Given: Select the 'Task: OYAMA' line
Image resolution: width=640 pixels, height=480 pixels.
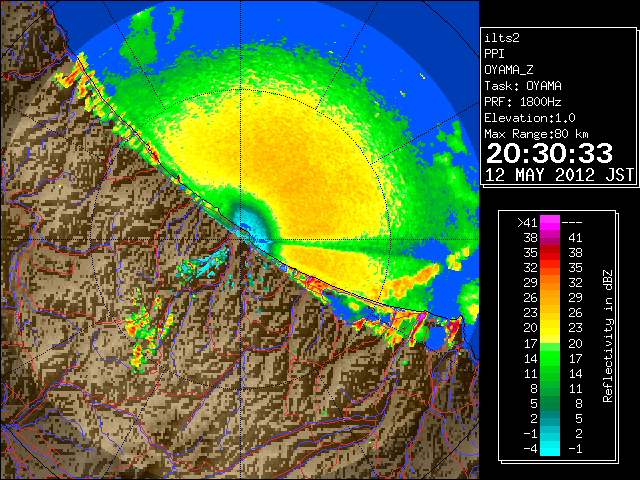Looking at the screenshot, I should point(523,86).
